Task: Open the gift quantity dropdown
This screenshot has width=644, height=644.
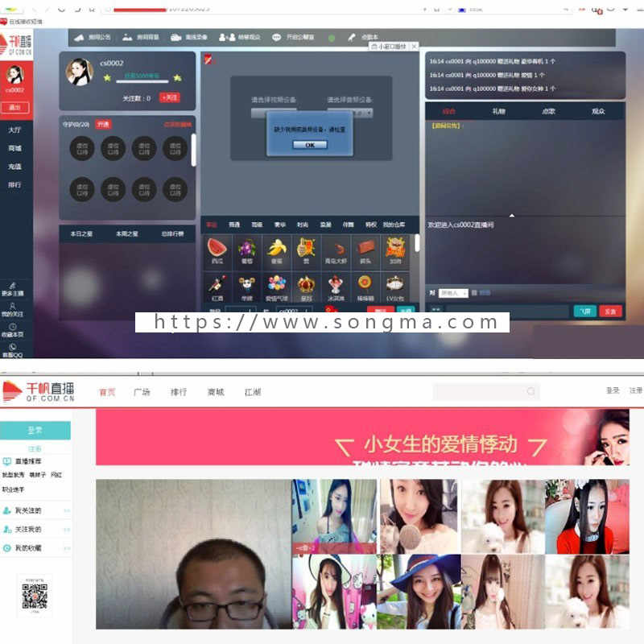Action: [x=241, y=311]
